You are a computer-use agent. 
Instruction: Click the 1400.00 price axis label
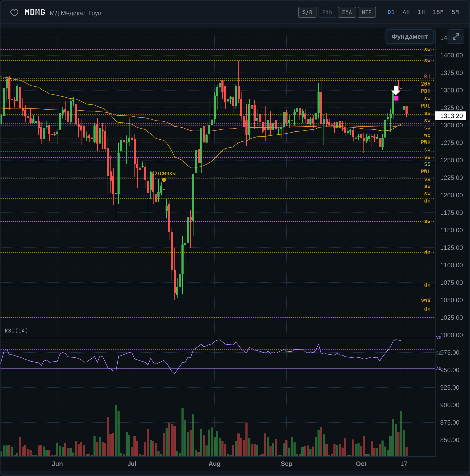click(451, 55)
